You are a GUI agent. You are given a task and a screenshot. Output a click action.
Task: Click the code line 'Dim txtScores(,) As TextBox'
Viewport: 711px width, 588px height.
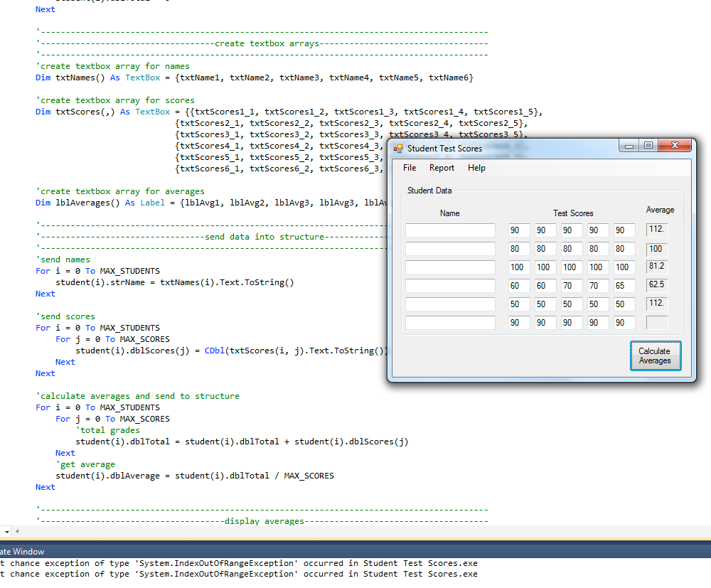(x=289, y=112)
